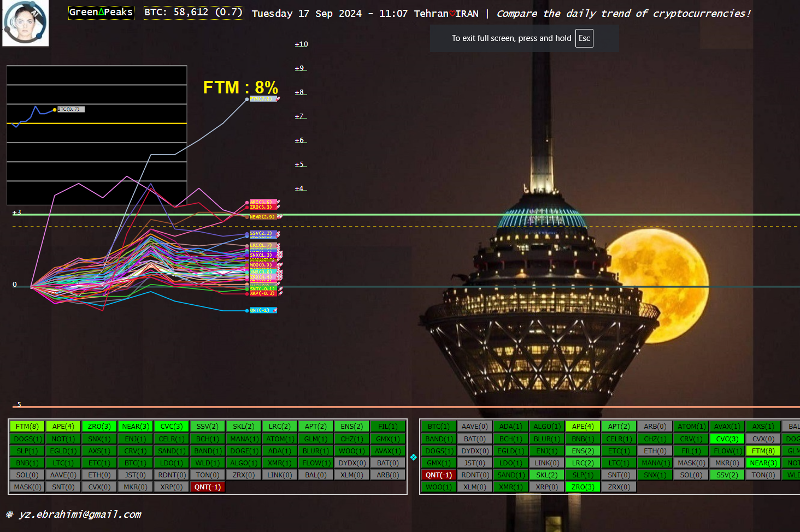Select ENS(2) tile in the alphabetical grid
Screen dimensions: 800x532
583,451
